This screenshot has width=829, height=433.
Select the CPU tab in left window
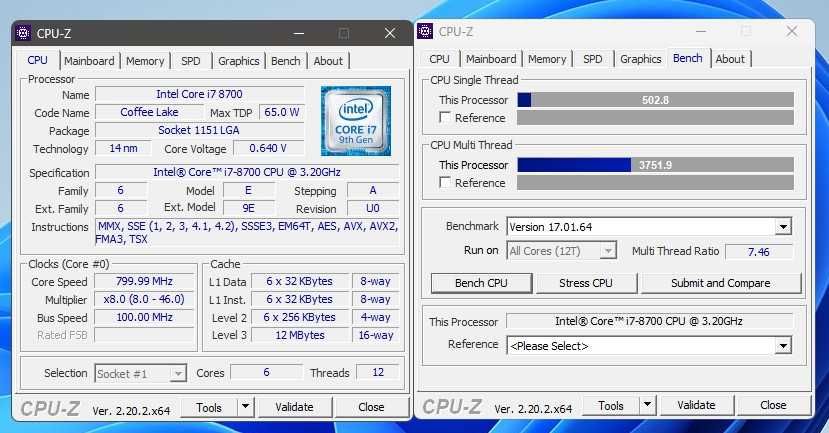click(38, 60)
